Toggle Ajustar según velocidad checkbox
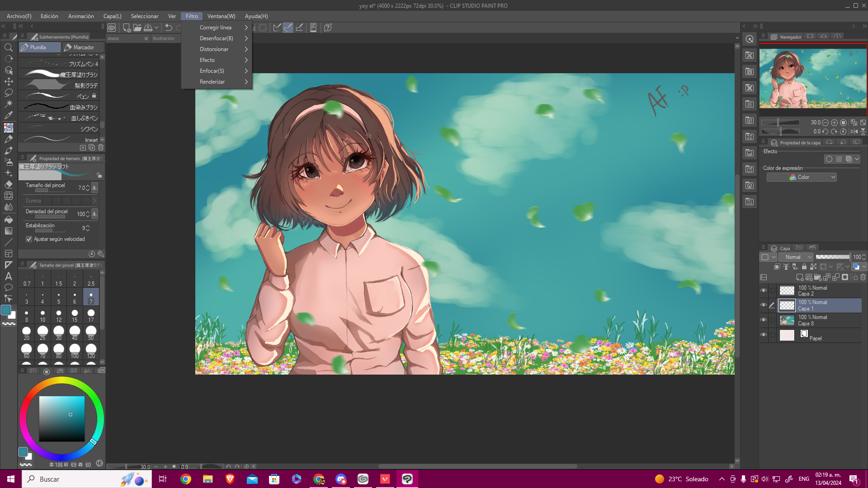 tap(29, 239)
